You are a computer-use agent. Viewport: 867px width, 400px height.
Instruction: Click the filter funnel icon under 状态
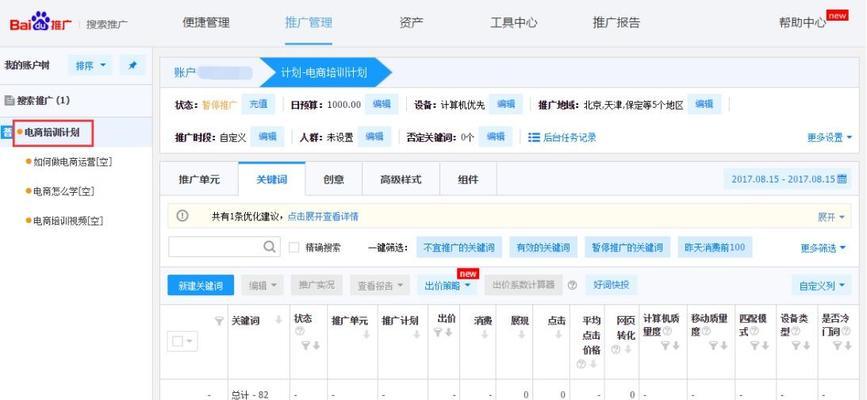pos(305,345)
